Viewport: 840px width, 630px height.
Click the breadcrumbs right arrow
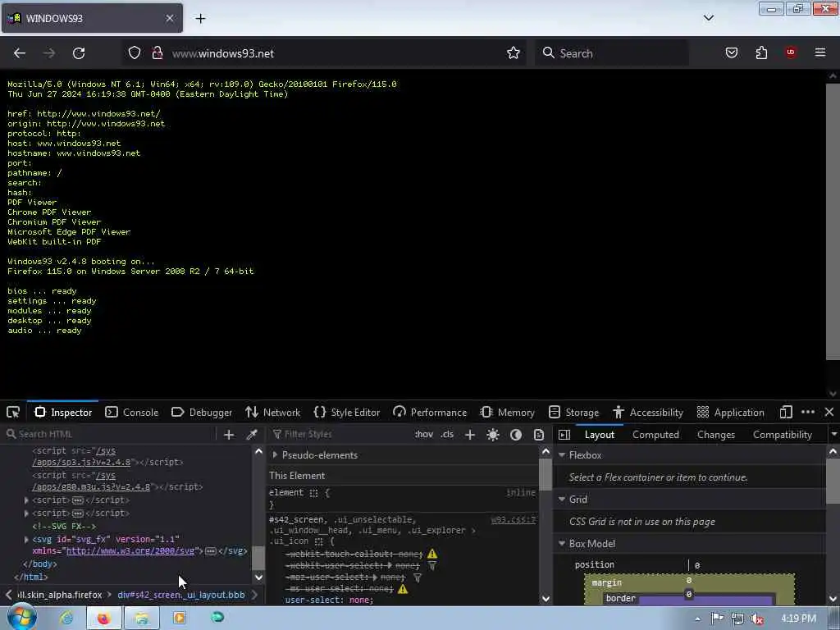click(254, 595)
